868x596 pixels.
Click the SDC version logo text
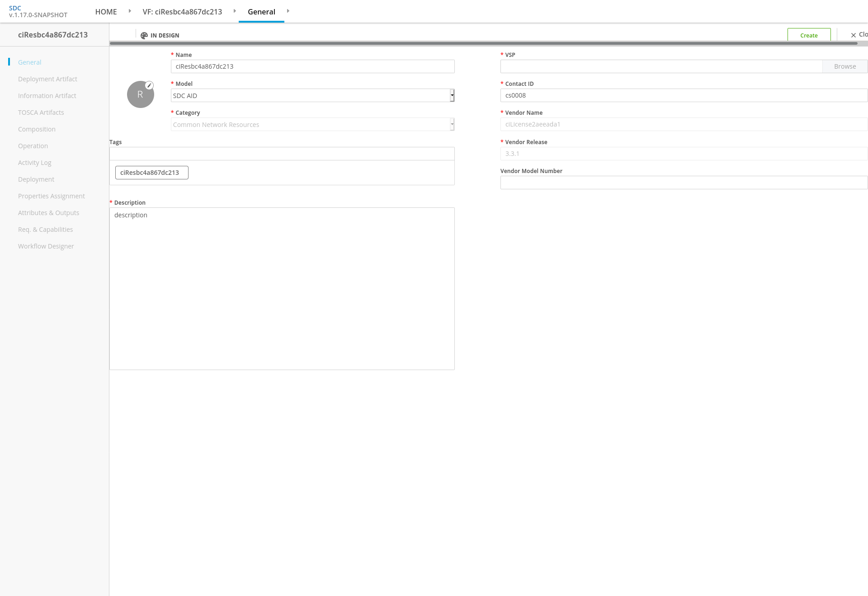click(x=38, y=11)
